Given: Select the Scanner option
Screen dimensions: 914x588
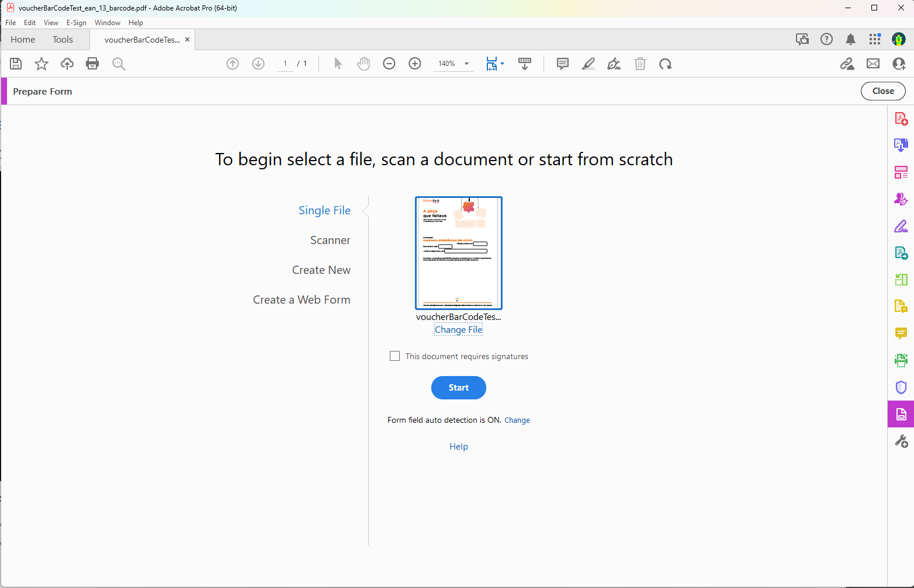Looking at the screenshot, I should [330, 240].
